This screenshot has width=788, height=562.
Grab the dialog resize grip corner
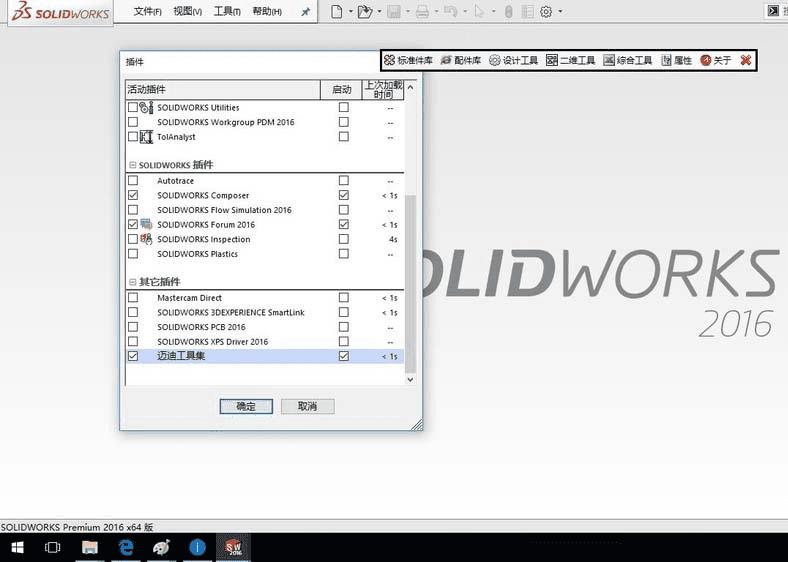tap(417, 425)
